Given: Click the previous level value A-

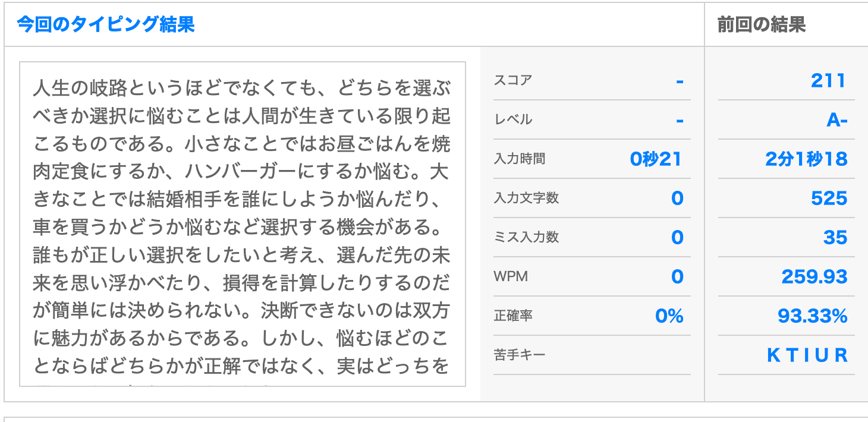Looking at the screenshot, I should [x=836, y=119].
